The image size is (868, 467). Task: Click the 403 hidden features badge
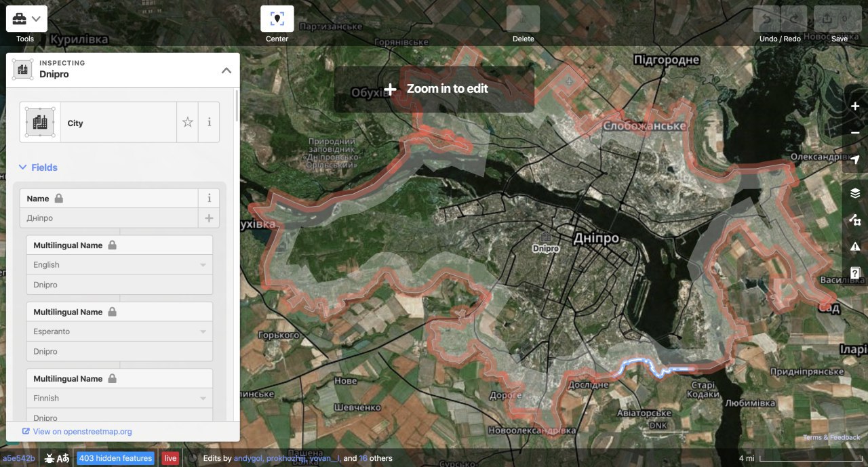pos(115,458)
